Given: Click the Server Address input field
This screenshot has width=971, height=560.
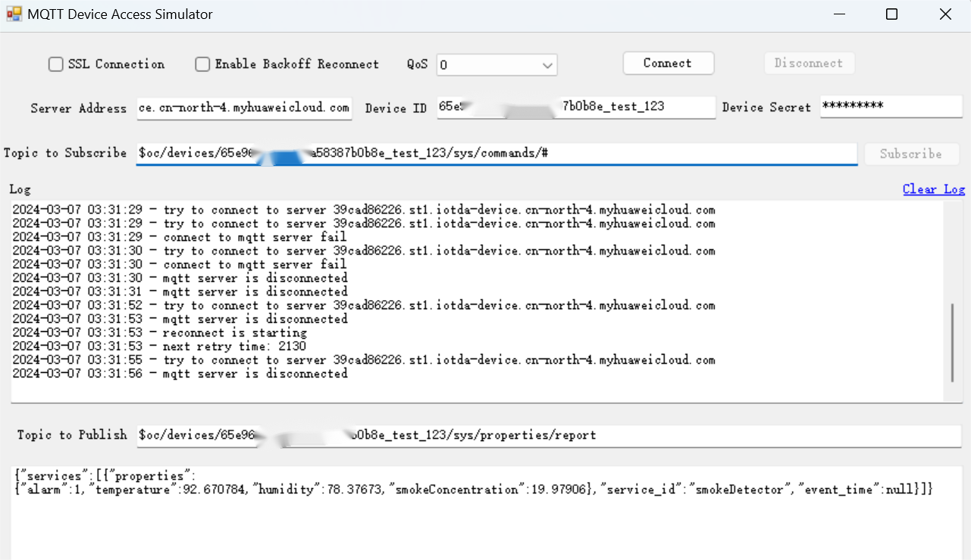Looking at the screenshot, I should pos(244,108).
